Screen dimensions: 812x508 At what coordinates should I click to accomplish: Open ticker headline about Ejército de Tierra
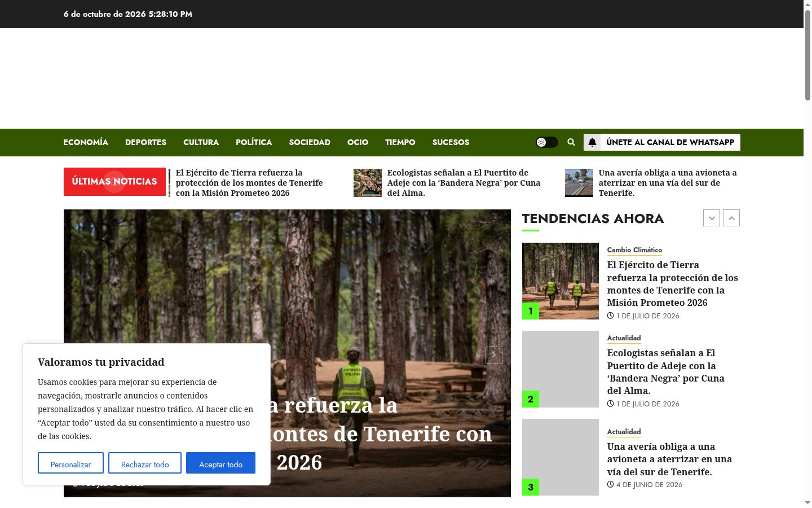click(x=249, y=183)
